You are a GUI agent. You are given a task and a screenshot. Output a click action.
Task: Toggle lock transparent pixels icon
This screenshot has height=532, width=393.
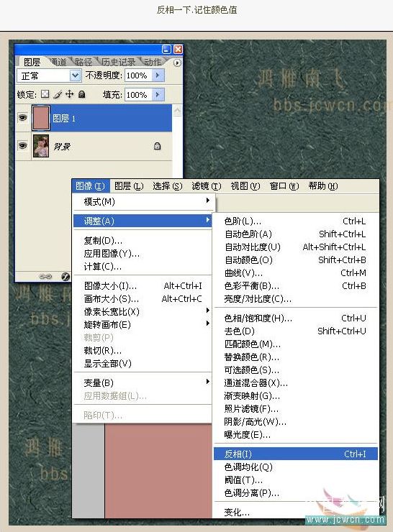(x=45, y=94)
